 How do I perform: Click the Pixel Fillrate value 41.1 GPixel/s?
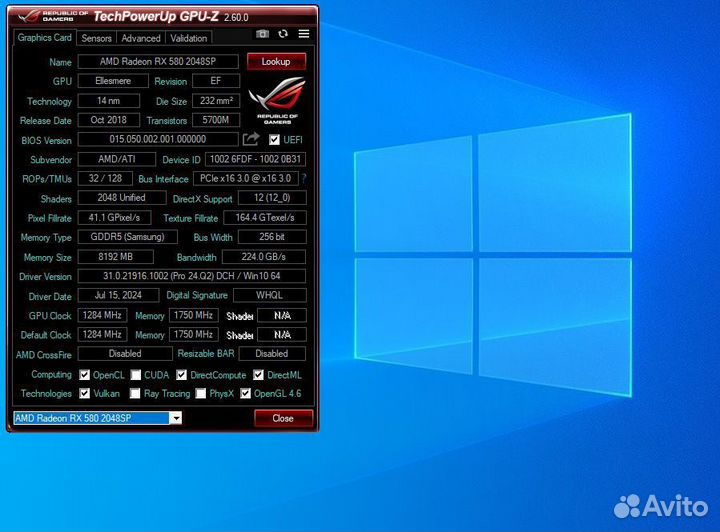(x=114, y=217)
